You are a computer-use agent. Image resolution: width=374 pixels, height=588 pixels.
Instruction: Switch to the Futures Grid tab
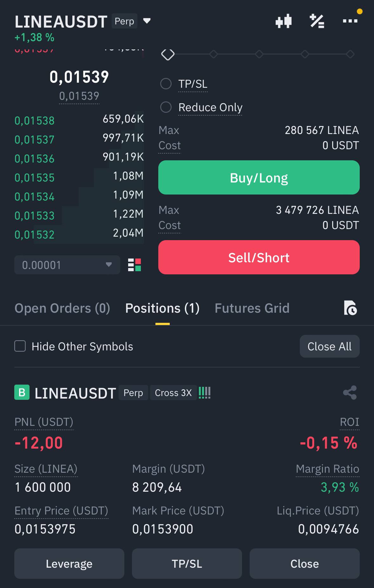click(x=252, y=308)
